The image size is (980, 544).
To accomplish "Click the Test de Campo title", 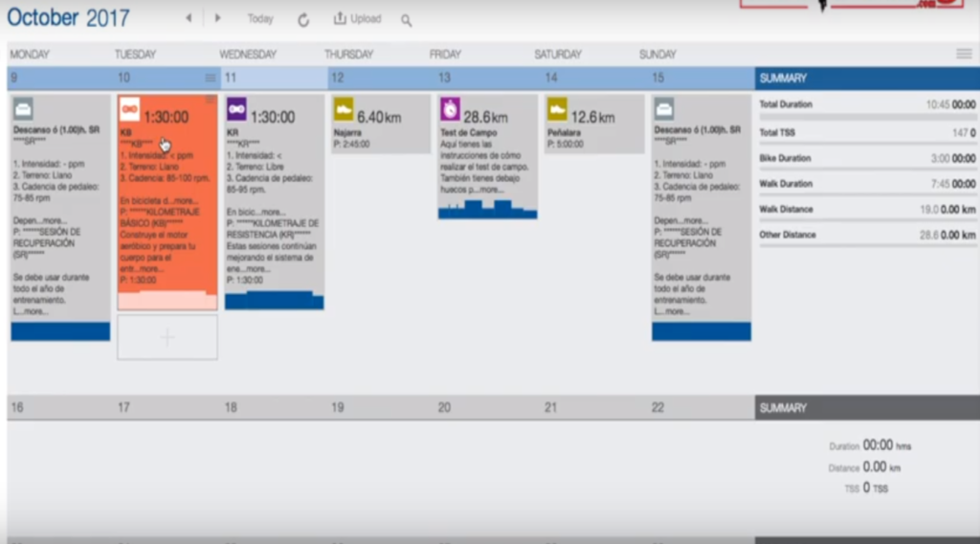I will (x=469, y=132).
